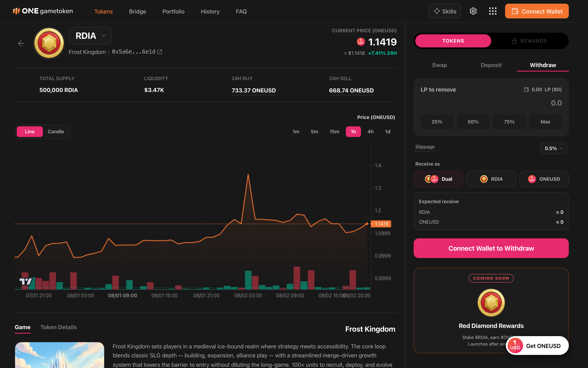Choose Dual as receive option

[438, 179]
